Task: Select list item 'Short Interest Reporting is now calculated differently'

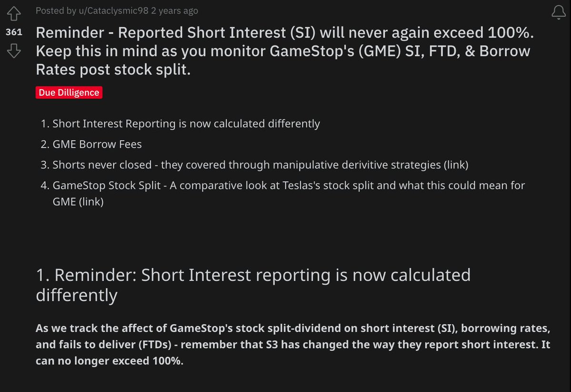Action: click(x=186, y=124)
